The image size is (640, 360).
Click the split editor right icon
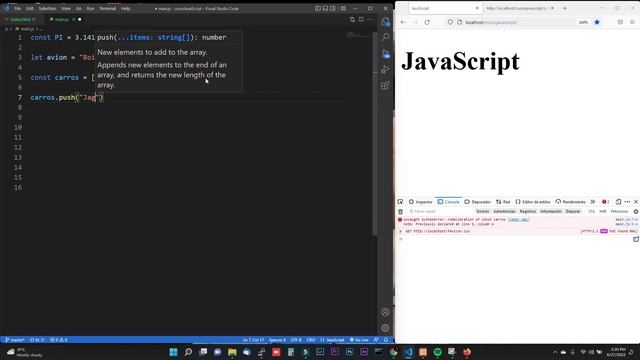tap(361, 19)
